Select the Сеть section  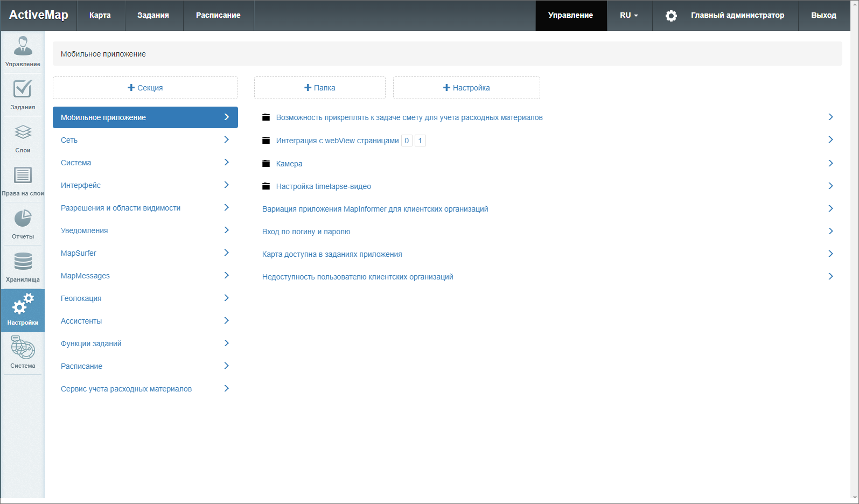coord(145,140)
